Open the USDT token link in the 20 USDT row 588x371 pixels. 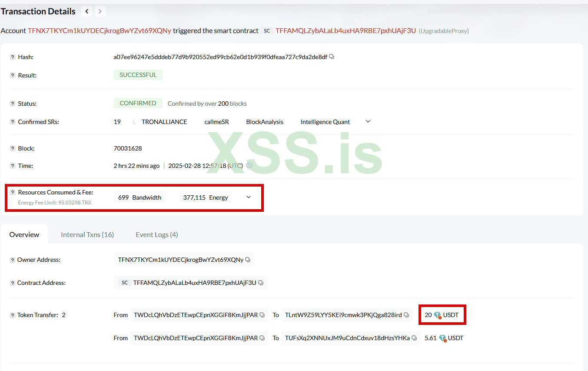pos(451,315)
